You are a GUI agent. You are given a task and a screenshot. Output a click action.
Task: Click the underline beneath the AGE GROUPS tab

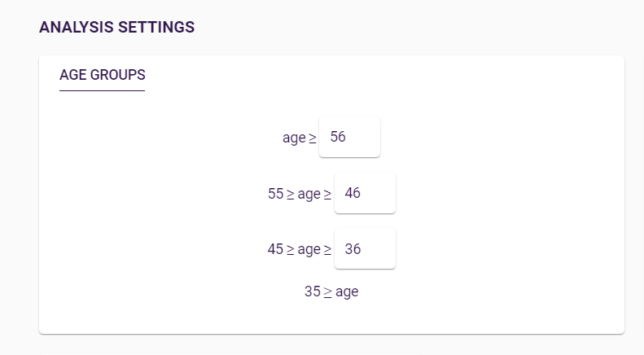102,90
